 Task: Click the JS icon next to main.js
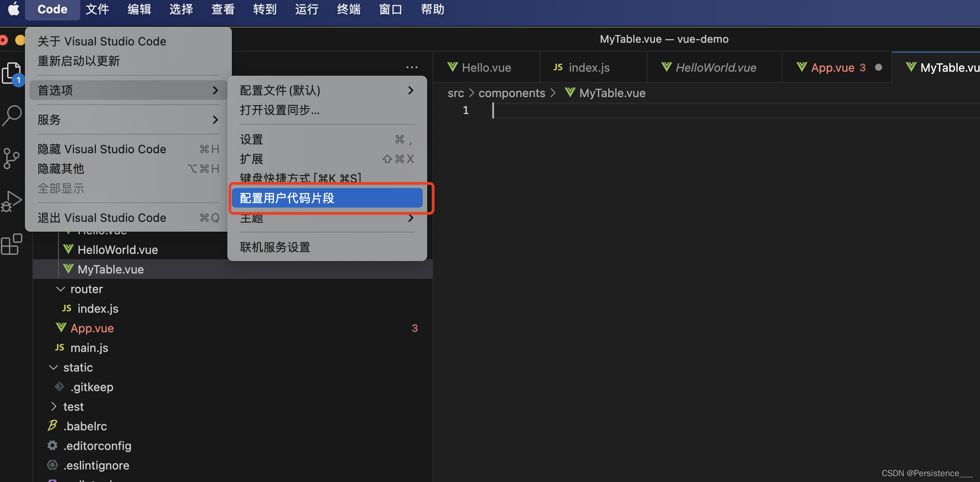[60, 347]
